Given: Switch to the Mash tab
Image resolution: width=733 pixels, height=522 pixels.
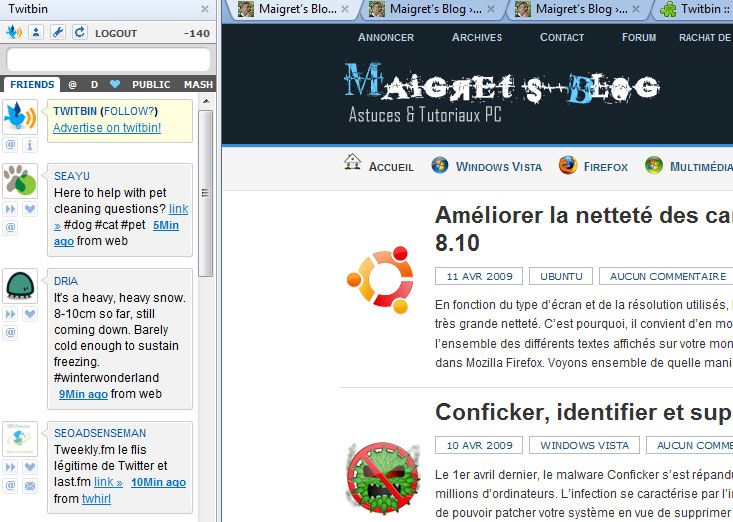Looking at the screenshot, I should click(198, 85).
